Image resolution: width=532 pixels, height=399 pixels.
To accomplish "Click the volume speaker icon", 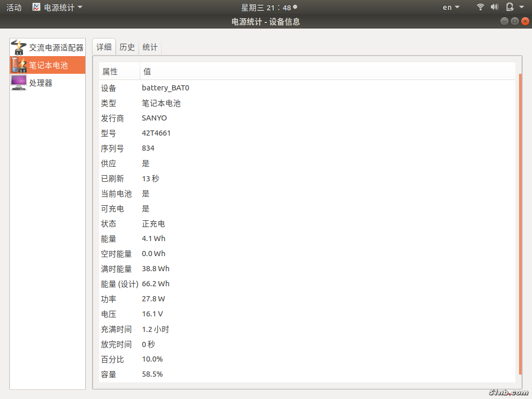I will [495, 7].
